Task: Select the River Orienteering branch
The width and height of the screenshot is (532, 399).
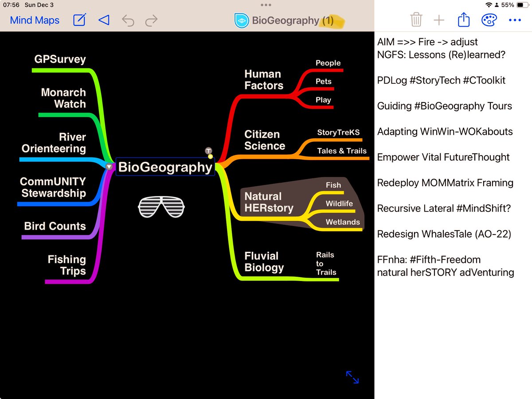Action: pyautogui.click(x=54, y=143)
